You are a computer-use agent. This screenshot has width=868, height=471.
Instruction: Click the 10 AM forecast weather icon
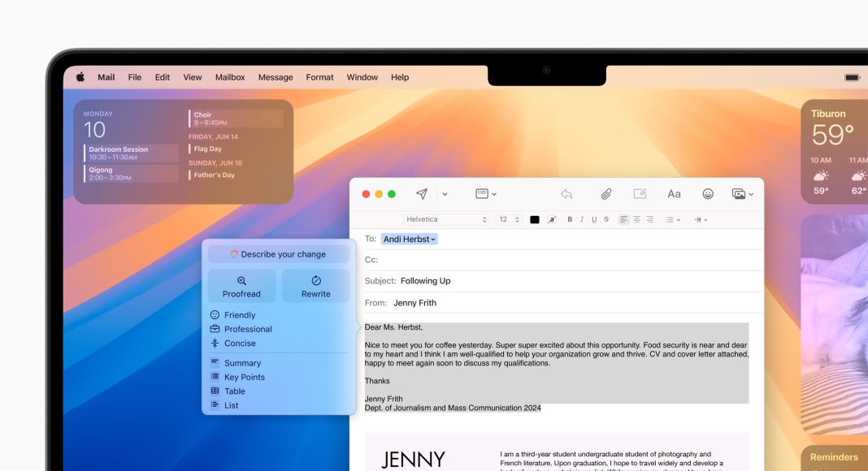(x=821, y=175)
